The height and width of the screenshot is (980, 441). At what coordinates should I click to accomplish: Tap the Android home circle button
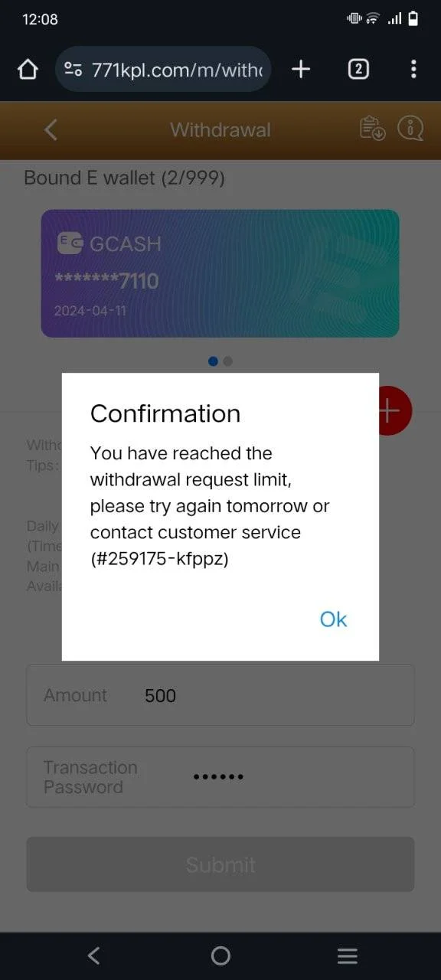(x=220, y=955)
